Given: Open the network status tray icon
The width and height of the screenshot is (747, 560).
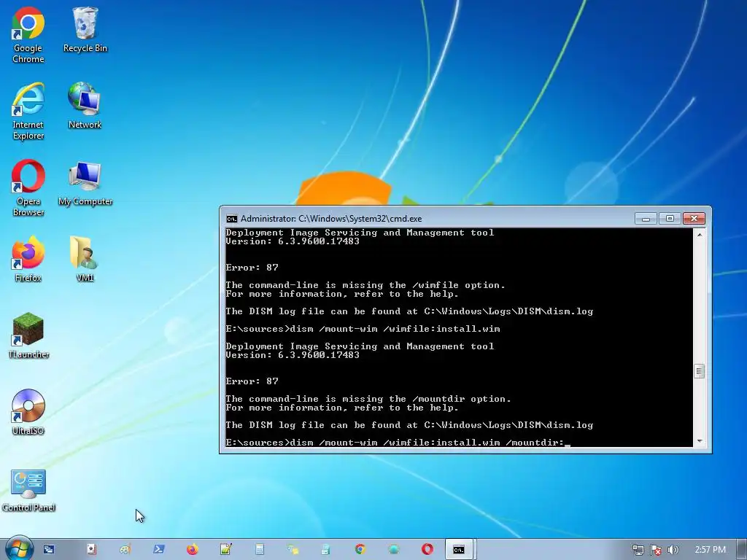Looking at the screenshot, I should 638,550.
